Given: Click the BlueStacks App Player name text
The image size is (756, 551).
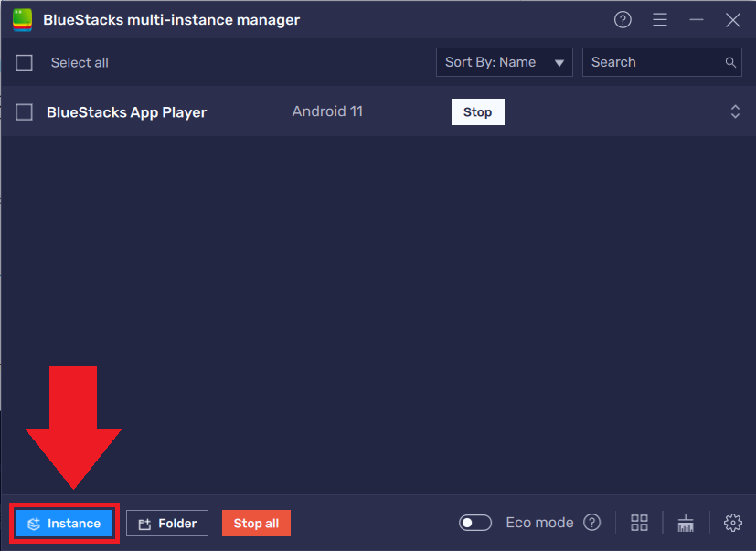Looking at the screenshot, I should pyautogui.click(x=126, y=112).
